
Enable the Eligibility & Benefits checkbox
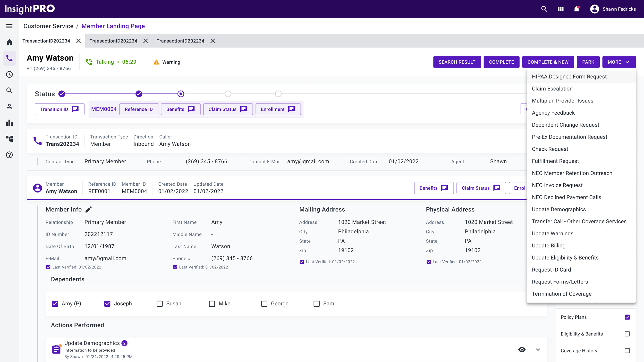coord(627,334)
